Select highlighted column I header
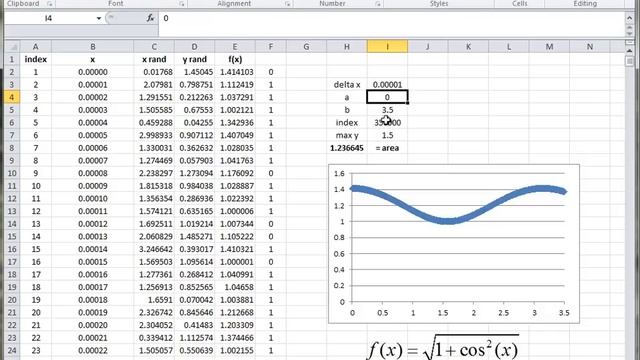Screen dimensions: 640x360 (387, 47)
